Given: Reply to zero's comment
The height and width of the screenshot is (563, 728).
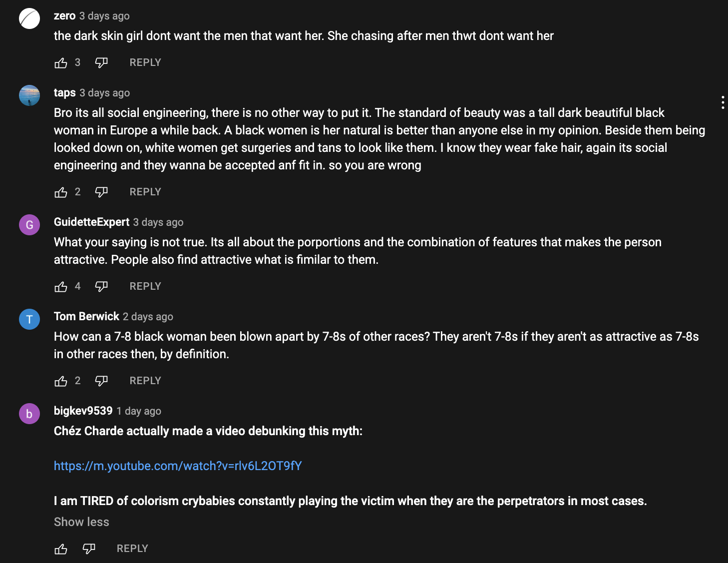Looking at the screenshot, I should 145,62.
